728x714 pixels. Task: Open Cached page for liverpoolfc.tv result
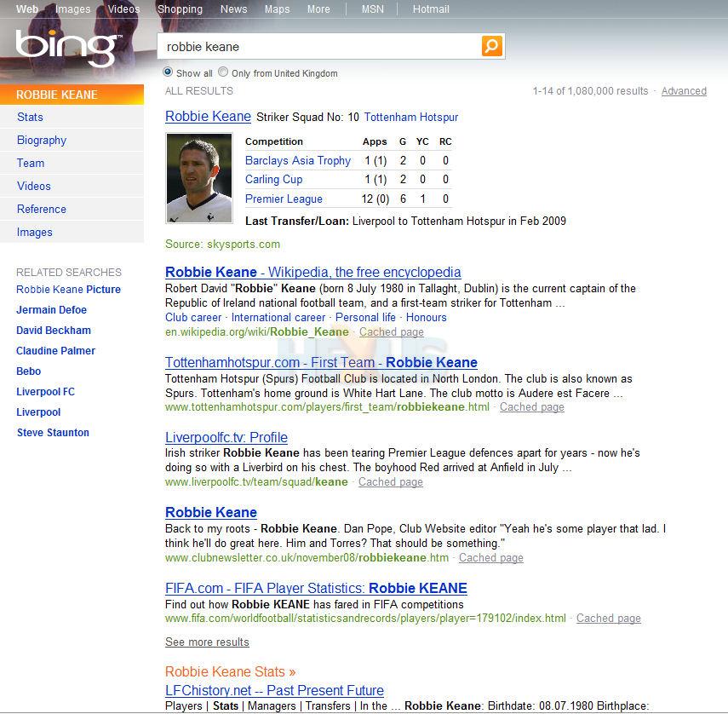[x=391, y=482]
